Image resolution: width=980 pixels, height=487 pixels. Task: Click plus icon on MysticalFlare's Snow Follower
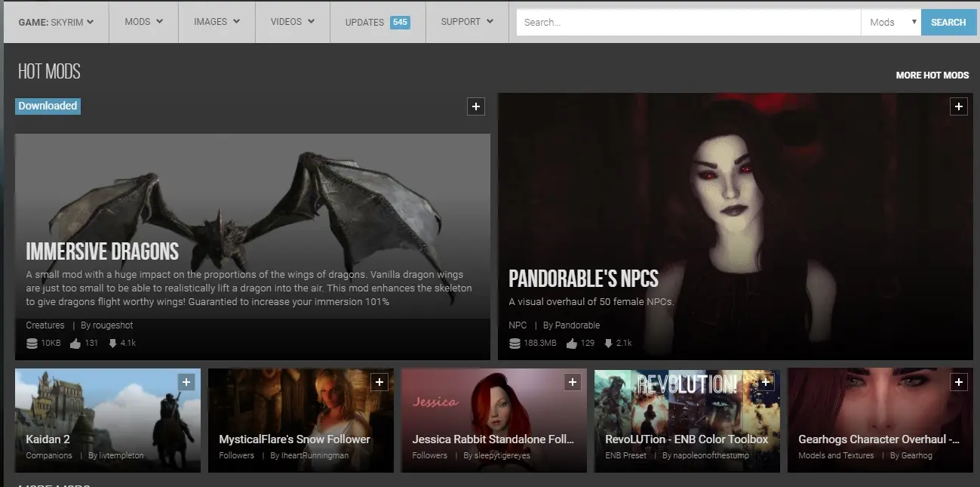point(379,383)
